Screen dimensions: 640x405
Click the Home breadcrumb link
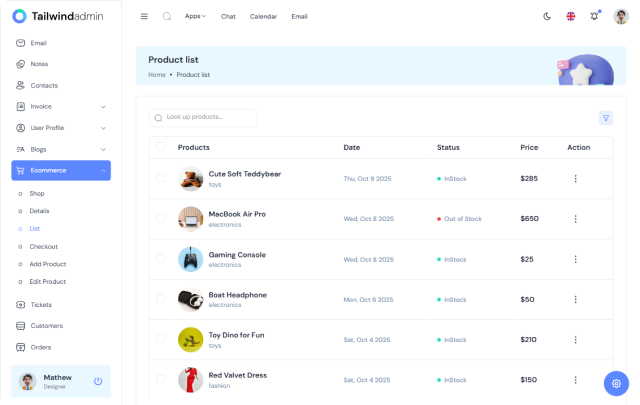(157, 75)
